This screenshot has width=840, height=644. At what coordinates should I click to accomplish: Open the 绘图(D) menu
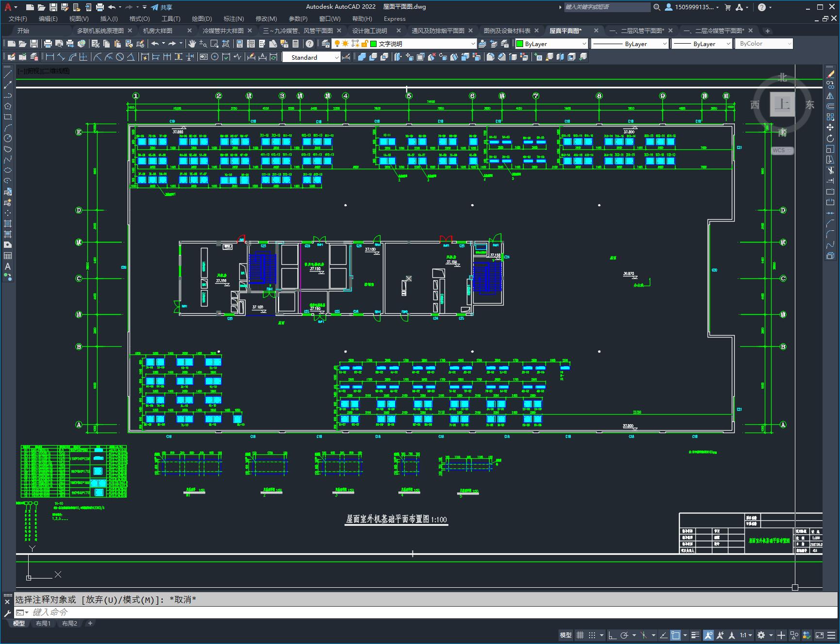pyautogui.click(x=202, y=18)
